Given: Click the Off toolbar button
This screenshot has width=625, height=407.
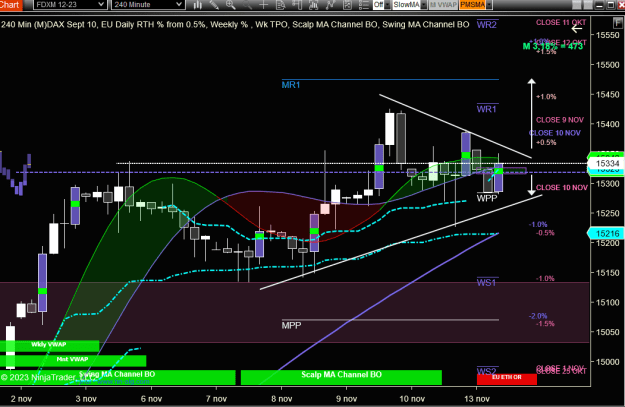Looking at the screenshot, I should tap(379, 5).
